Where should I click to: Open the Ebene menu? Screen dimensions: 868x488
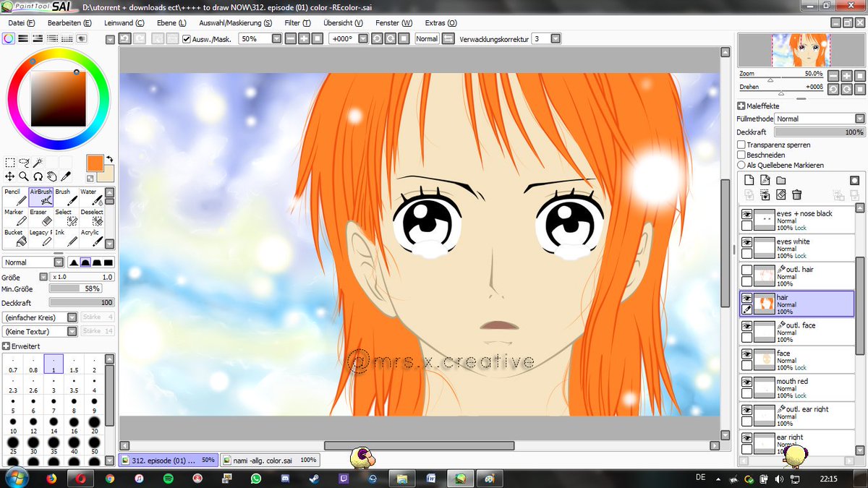172,22
